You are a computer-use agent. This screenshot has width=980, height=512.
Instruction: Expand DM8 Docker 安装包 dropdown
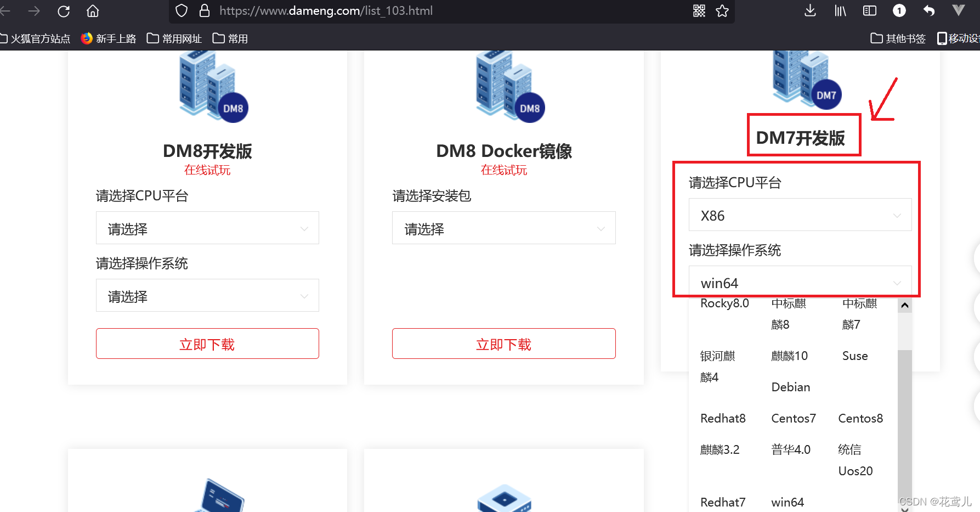coord(504,228)
